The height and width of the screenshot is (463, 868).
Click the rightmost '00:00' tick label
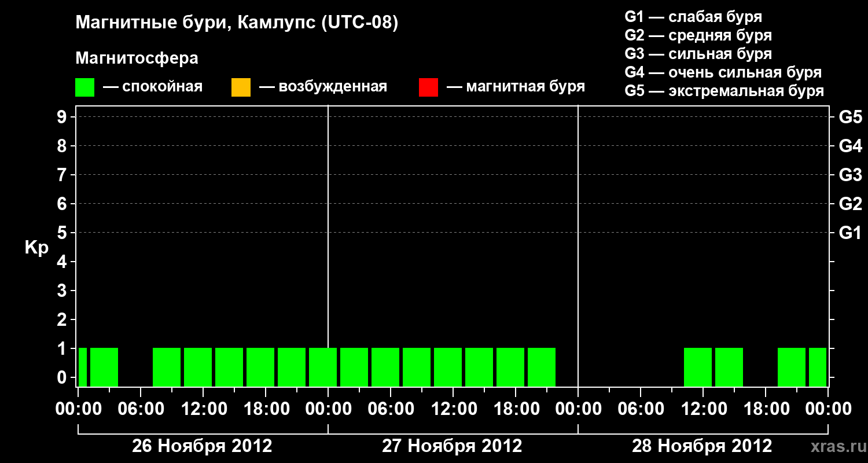828,409
